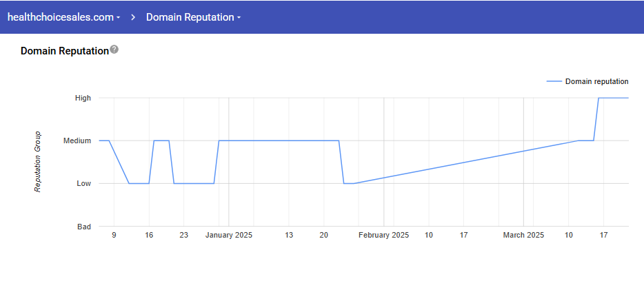
Task: Click the '23' date tick label
Action: [x=183, y=235]
